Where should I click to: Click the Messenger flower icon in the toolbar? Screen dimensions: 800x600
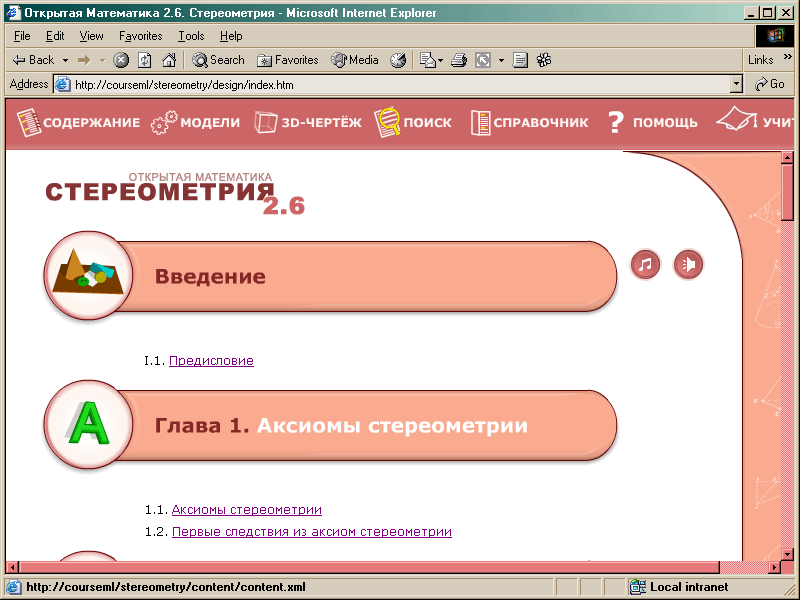(x=544, y=60)
